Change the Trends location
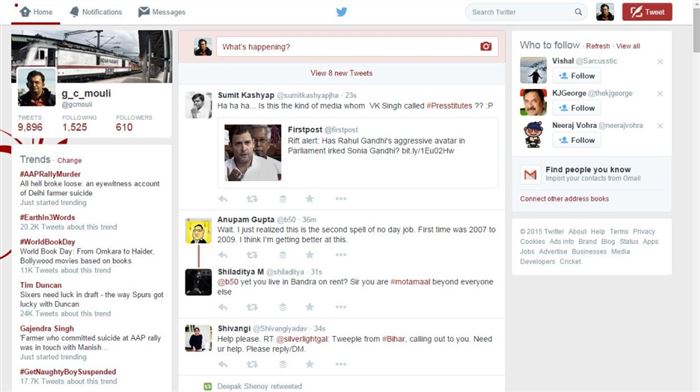 click(69, 160)
